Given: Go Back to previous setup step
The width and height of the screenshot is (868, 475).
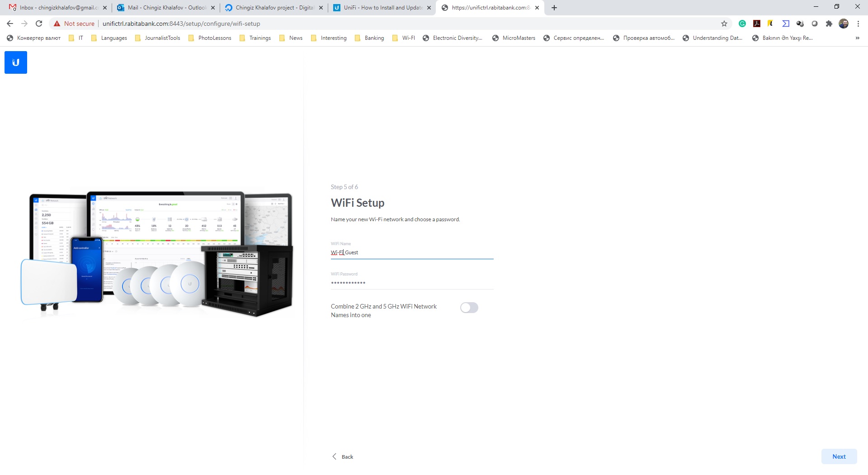Looking at the screenshot, I should 343,456.
